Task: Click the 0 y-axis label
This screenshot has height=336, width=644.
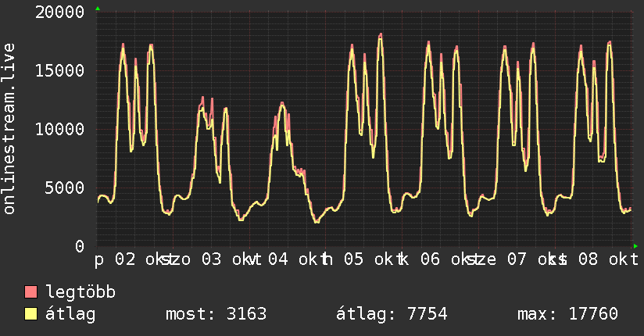Action: (80, 246)
